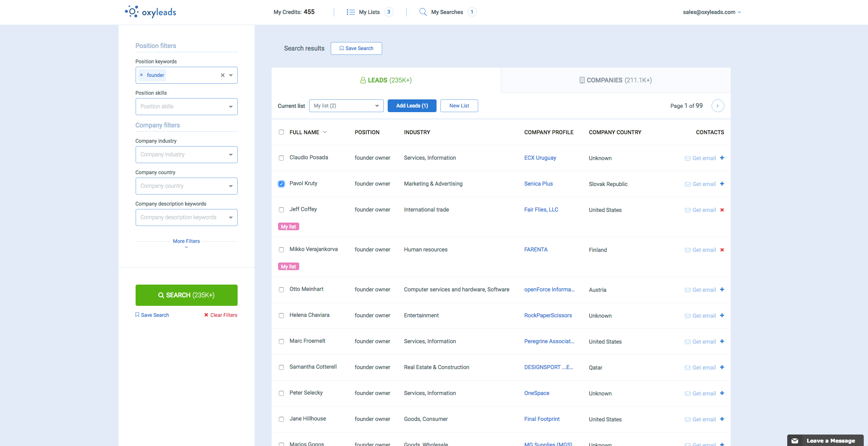The image size is (868, 446).
Task: Check the Helena Chaviara row checkbox
Action: point(281,316)
